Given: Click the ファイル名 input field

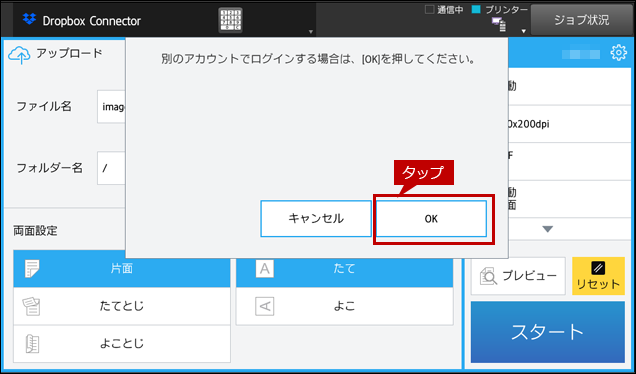Looking at the screenshot, I should click(111, 107).
